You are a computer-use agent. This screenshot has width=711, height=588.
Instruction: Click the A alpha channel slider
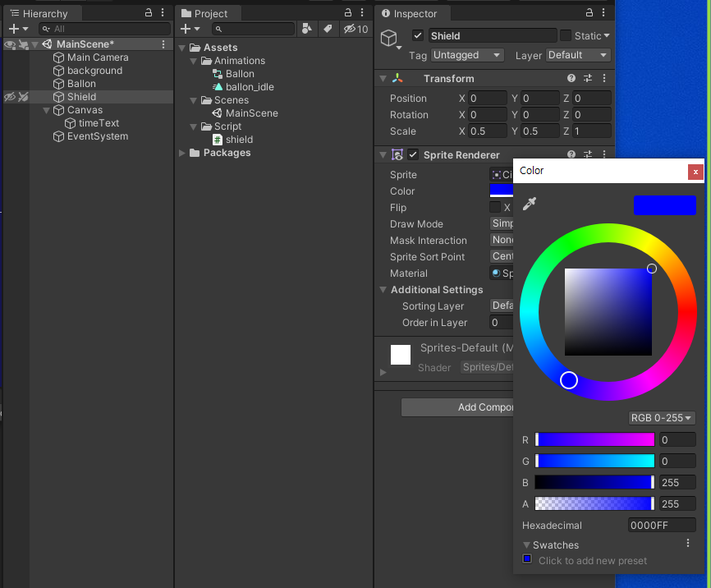tap(594, 503)
